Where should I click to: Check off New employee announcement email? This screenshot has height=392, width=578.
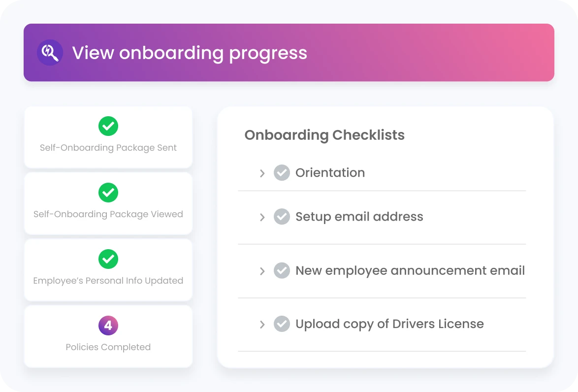[x=282, y=270]
